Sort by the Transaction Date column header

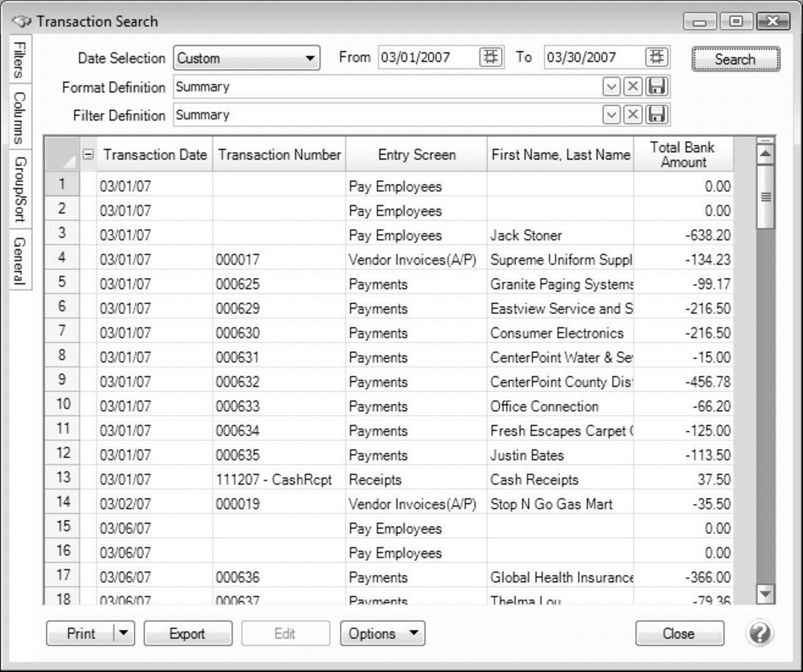[x=155, y=155]
